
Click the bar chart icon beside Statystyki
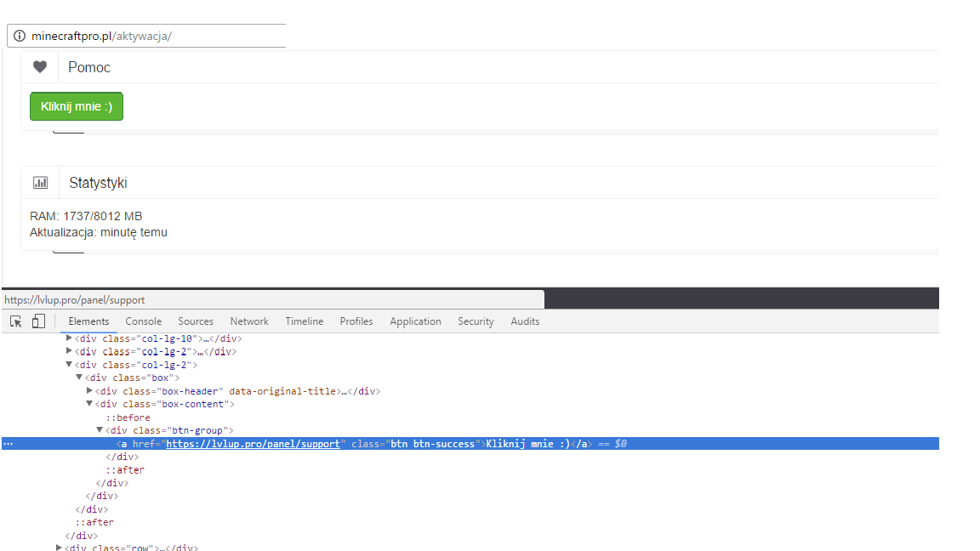[40, 183]
